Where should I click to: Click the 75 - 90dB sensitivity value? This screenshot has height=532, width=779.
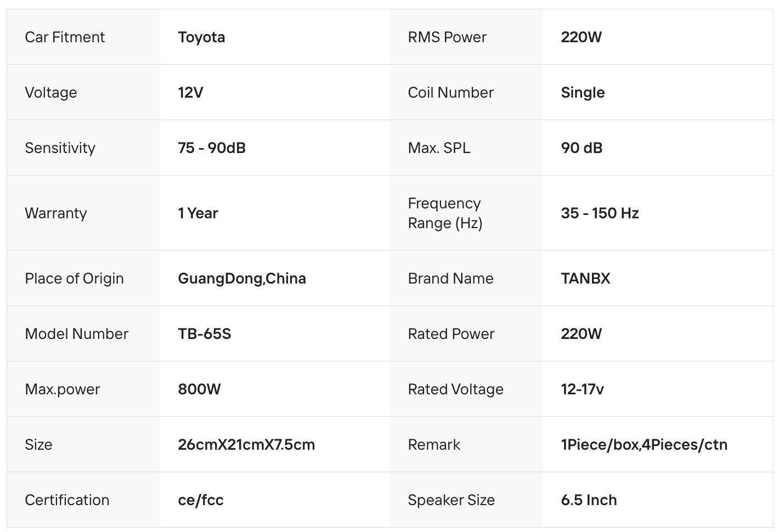[212, 148]
